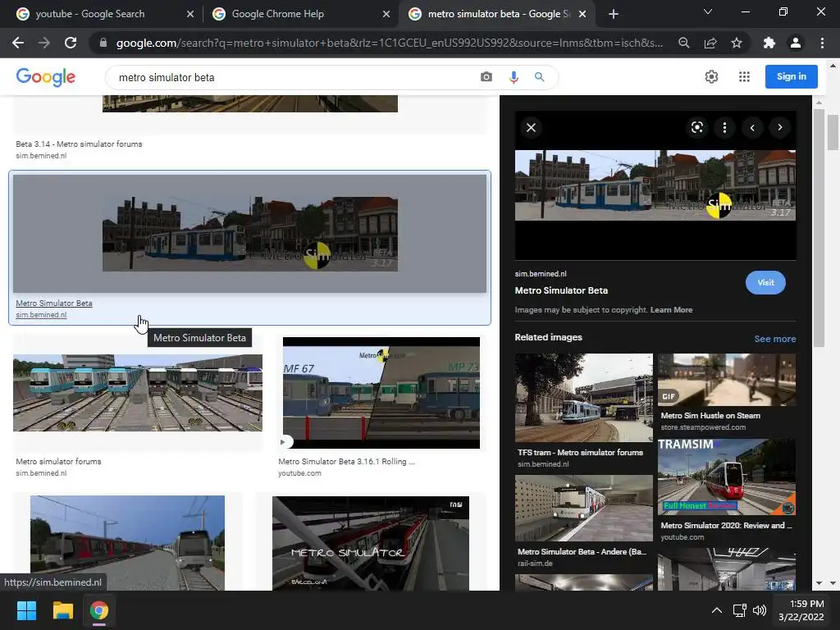Image resolution: width=840 pixels, height=630 pixels.
Task: Open the Metro Simulator Beta result link
Action: [x=53, y=304]
